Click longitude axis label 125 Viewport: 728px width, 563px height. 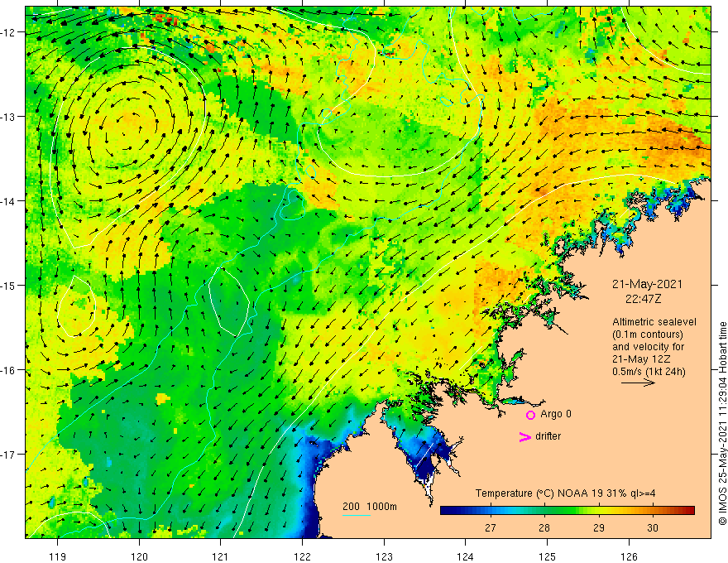[547, 556]
